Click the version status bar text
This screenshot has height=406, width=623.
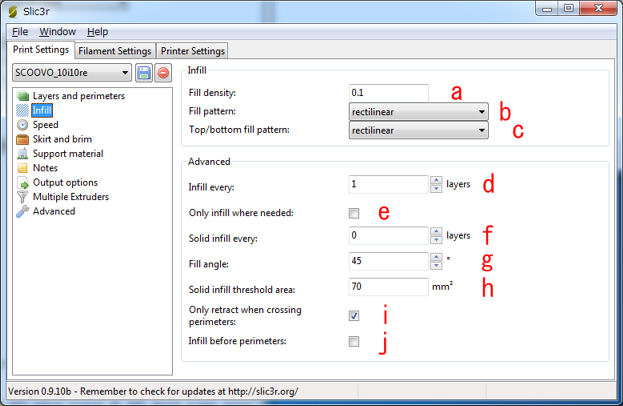coord(153,392)
